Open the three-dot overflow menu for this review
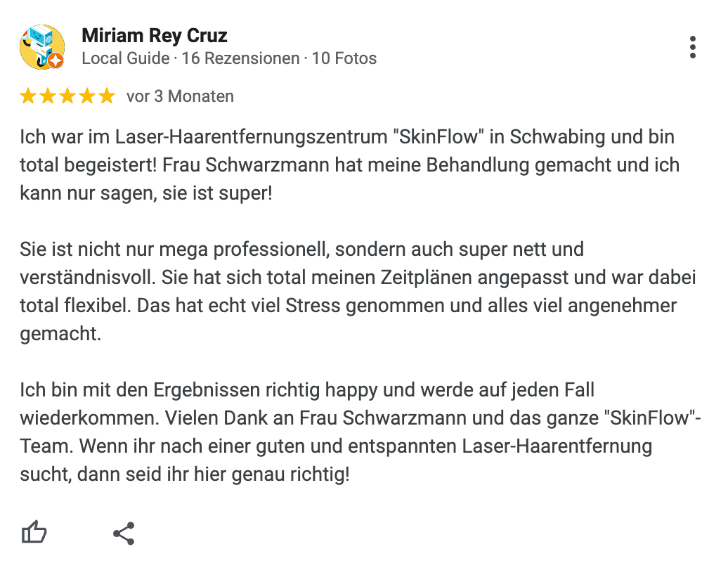 [693, 47]
